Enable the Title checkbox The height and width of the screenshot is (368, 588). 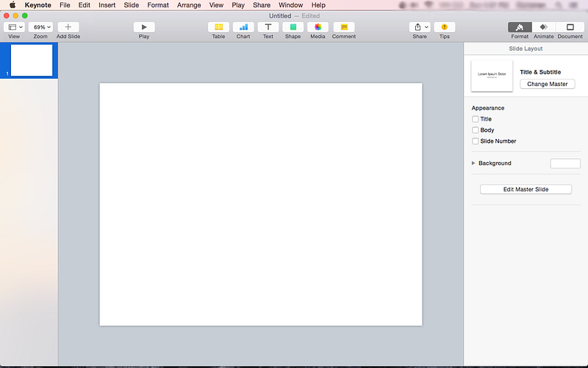click(x=475, y=119)
